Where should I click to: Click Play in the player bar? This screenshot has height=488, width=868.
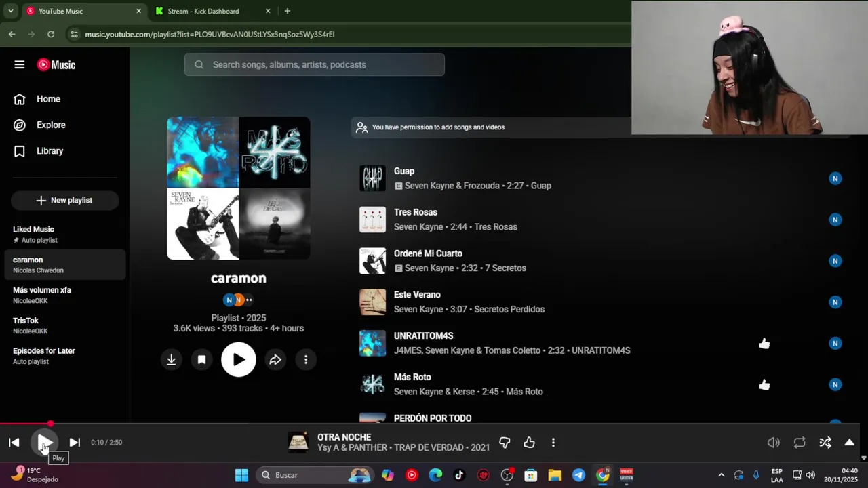(45, 443)
